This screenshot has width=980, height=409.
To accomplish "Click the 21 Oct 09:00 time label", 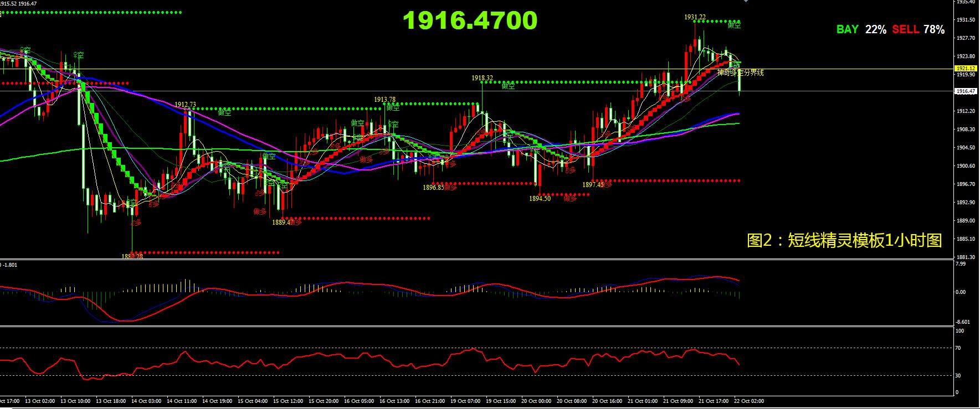I will point(678,401).
